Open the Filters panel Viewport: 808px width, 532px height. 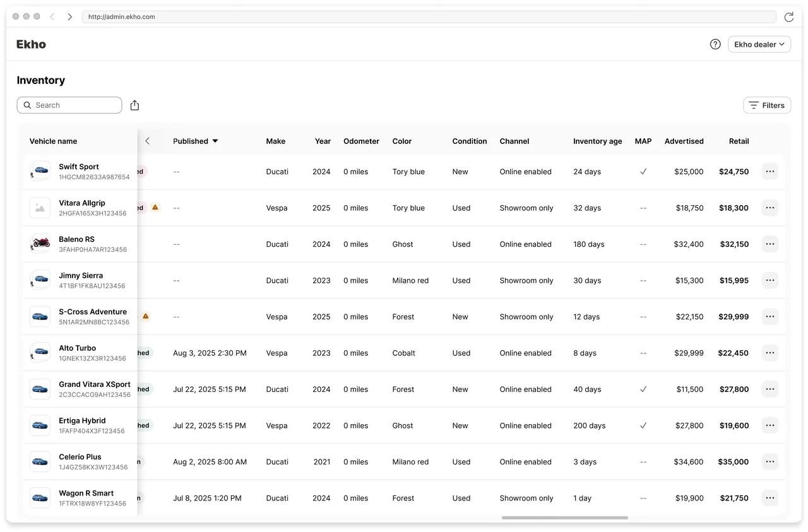767,105
